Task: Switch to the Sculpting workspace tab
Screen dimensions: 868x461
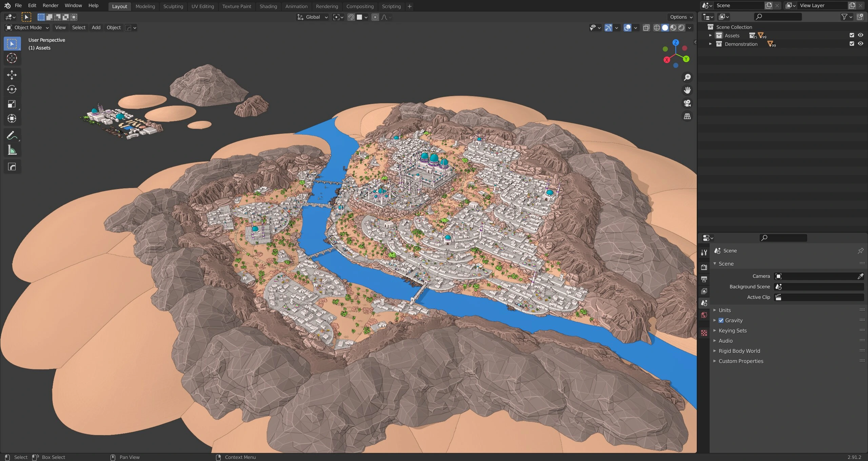Action: [173, 6]
